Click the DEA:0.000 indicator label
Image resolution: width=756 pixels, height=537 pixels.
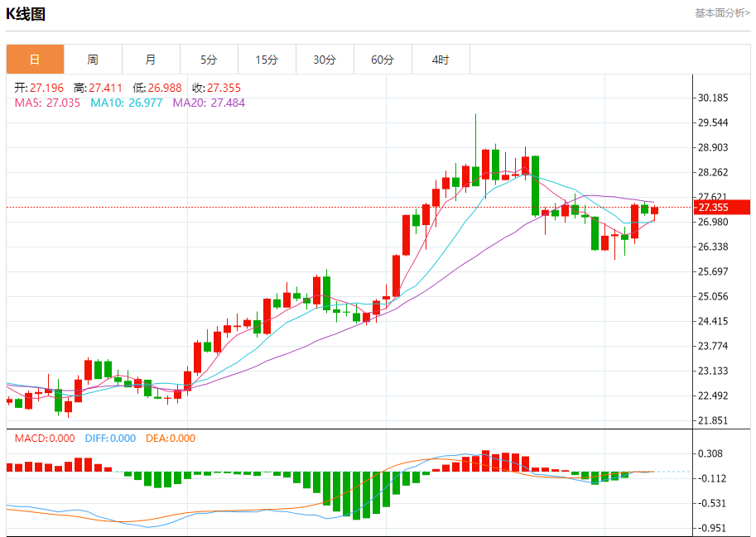[171, 439]
